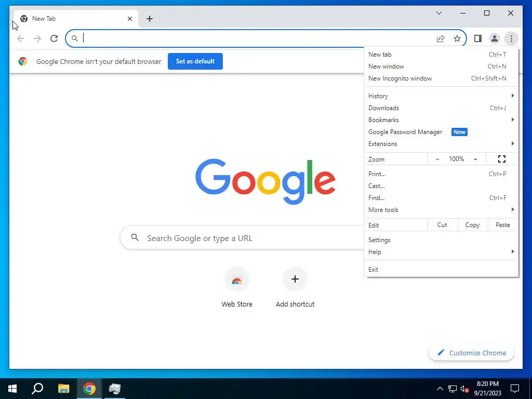Open New Incognito window
This screenshot has width=532, height=399.
(x=441, y=78)
